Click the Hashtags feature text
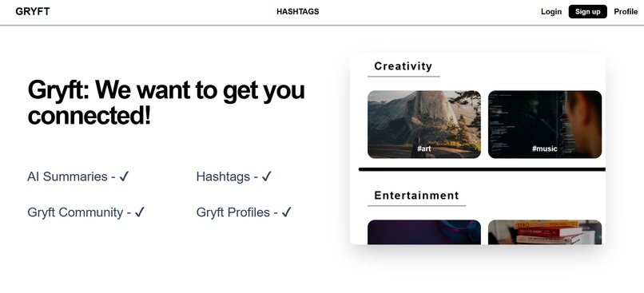 point(233,176)
